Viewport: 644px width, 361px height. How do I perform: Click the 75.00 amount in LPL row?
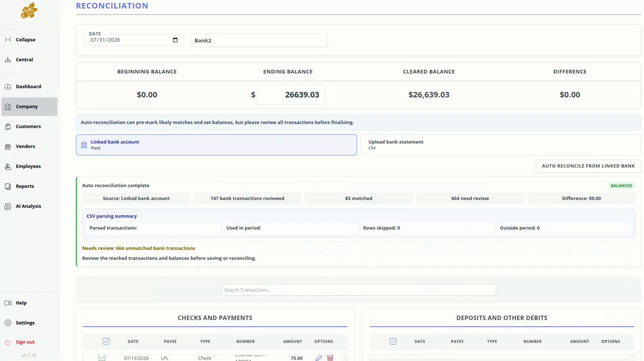pos(296,358)
